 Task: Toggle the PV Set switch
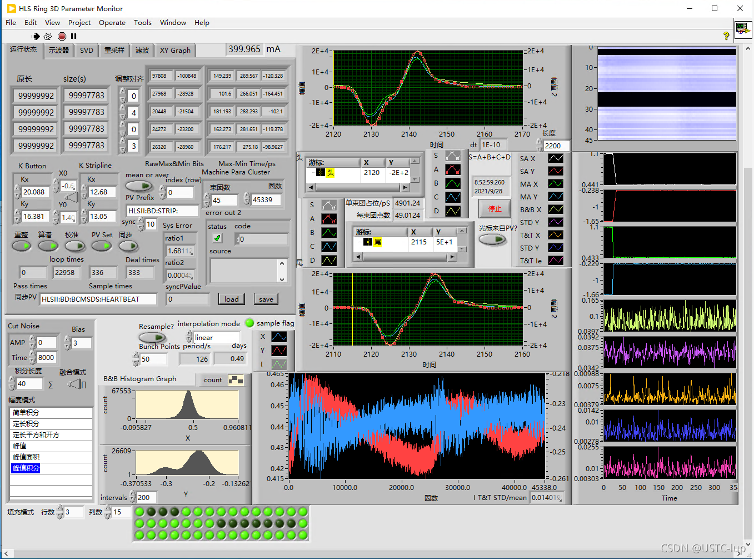coord(101,246)
